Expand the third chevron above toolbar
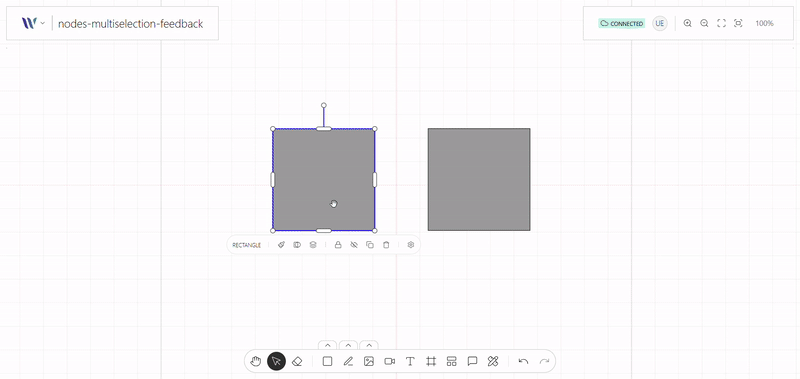This screenshot has height=379, width=800. pos(369,345)
